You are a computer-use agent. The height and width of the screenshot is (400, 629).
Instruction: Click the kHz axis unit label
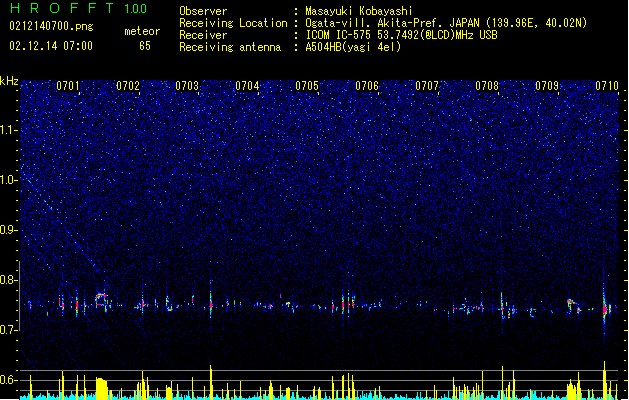[9, 81]
